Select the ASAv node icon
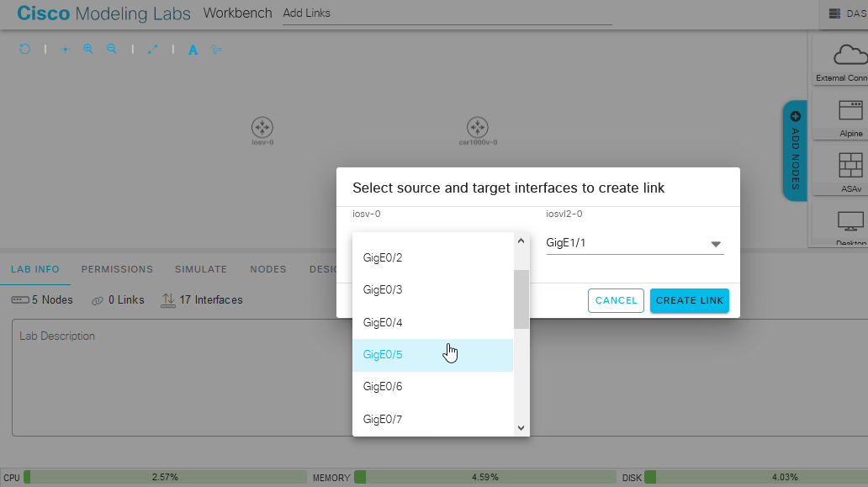 coord(851,165)
